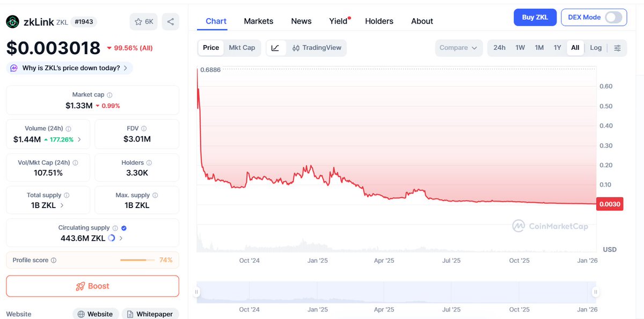Open chart settings sliders icon
This screenshot has width=644, height=319.
click(617, 48)
